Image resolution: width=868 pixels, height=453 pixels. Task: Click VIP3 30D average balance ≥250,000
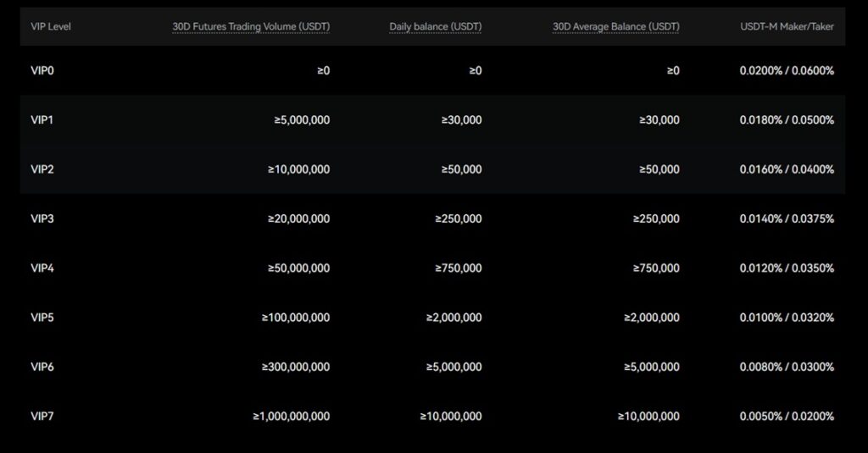657,218
